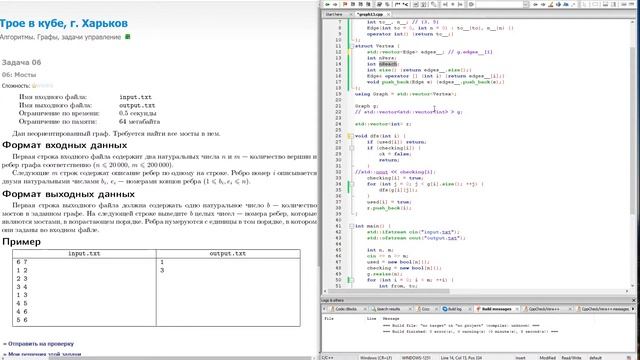
Task: Click the C/C++ language status entry
Action: click(x=327, y=358)
